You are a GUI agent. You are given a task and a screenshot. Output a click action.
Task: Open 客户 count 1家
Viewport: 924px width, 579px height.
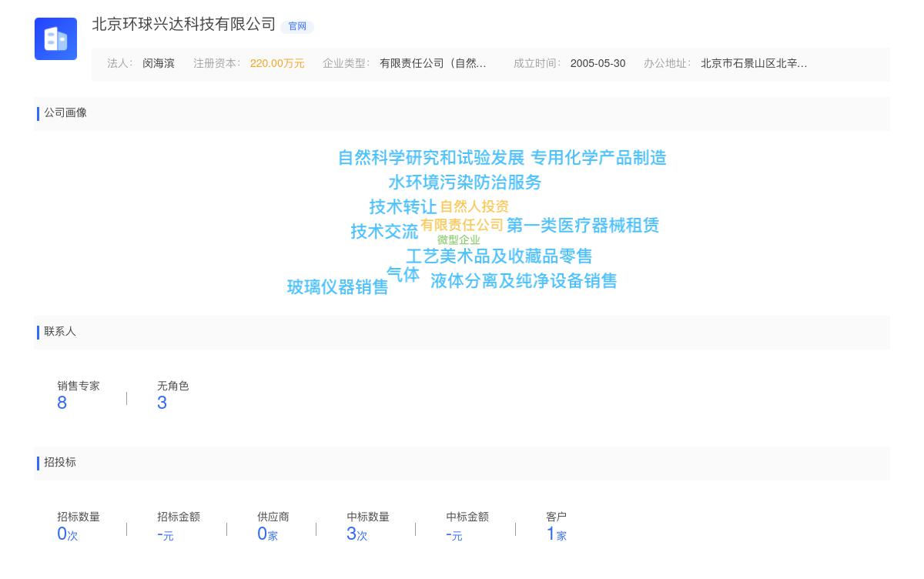point(557,534)
